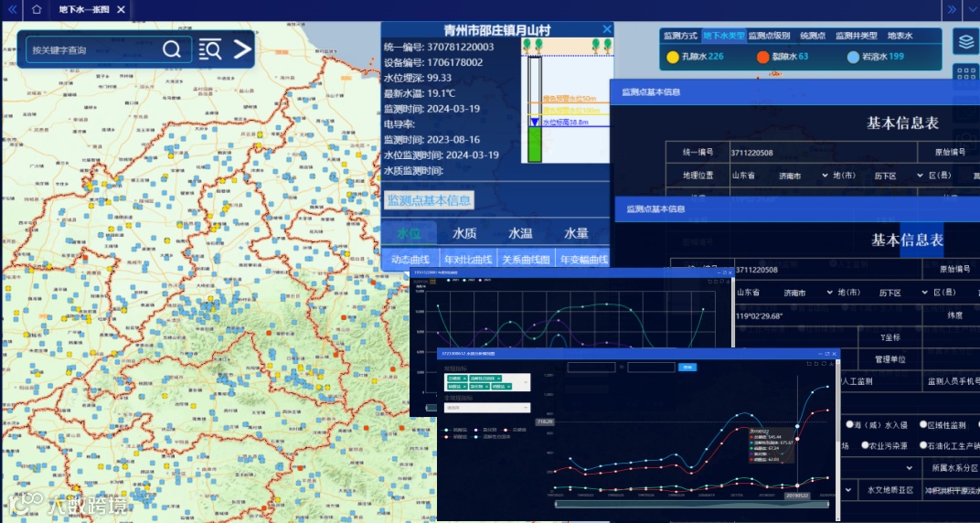The width and height of the screenshot is (980, 523).
Task: Select the 石油化工生产 radio button
Action: coord(923,445)
